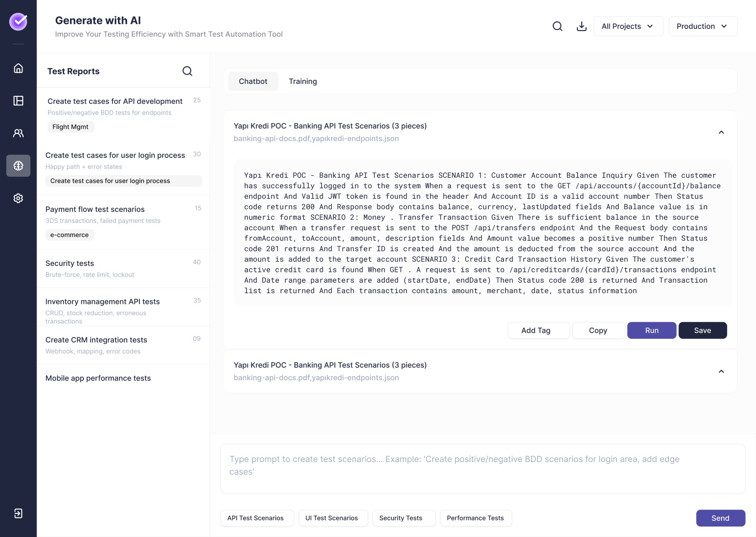Screen dimensions: 756x537
Task: Click the download icon in header
Action: (582, 26)
